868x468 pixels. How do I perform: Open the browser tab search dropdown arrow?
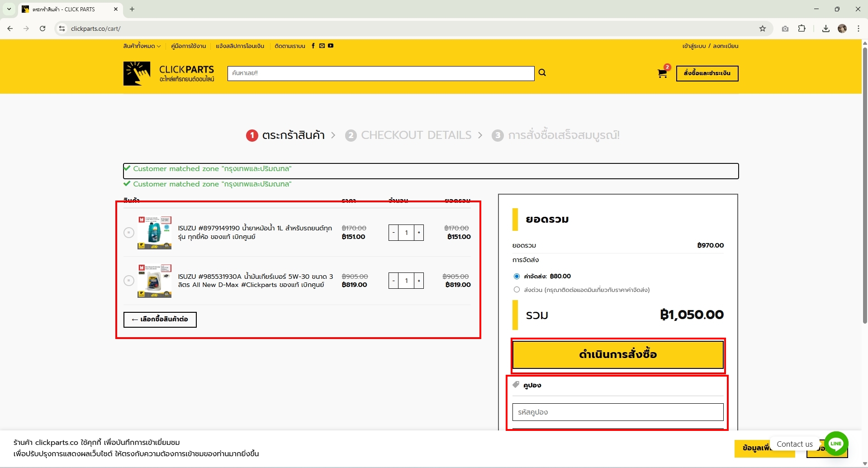pos(9,9)
